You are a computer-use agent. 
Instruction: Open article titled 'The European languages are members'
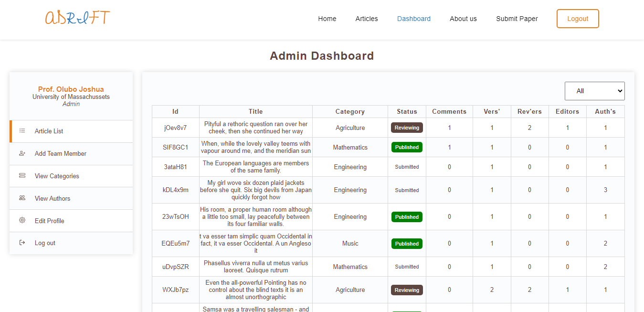pyautogui.click(x=255, y=167)
